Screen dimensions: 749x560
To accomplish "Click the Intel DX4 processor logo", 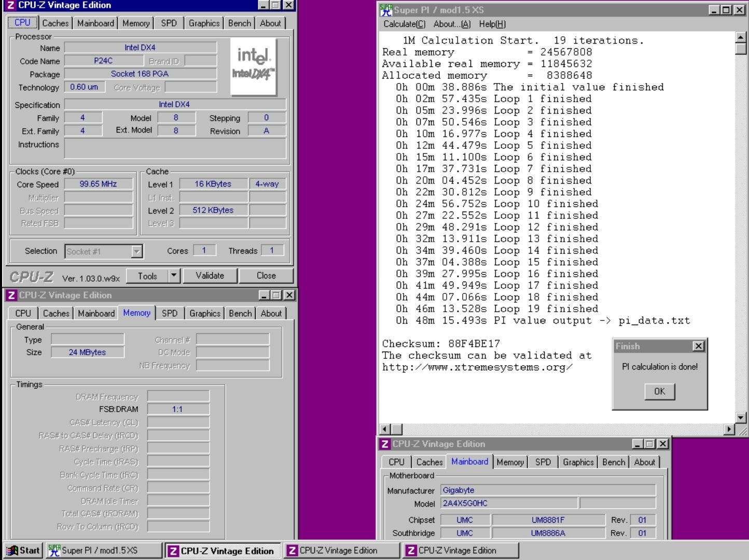I will (x=253, y=66).
